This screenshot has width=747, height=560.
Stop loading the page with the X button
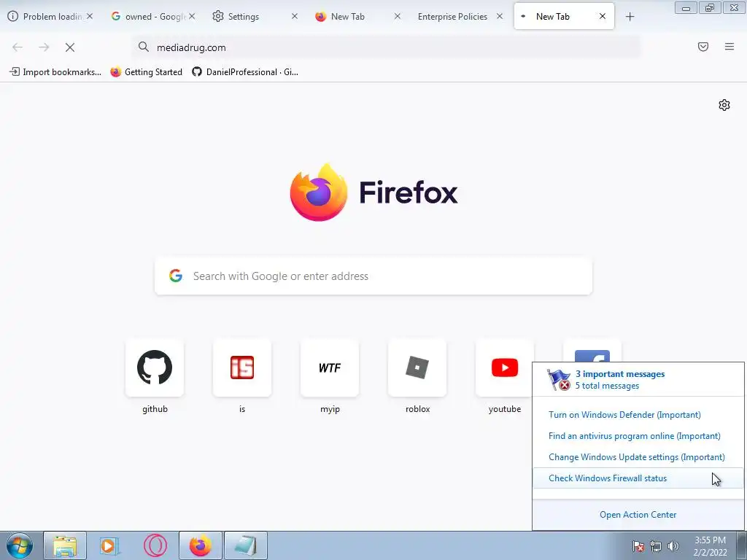[x=70, y=47]
